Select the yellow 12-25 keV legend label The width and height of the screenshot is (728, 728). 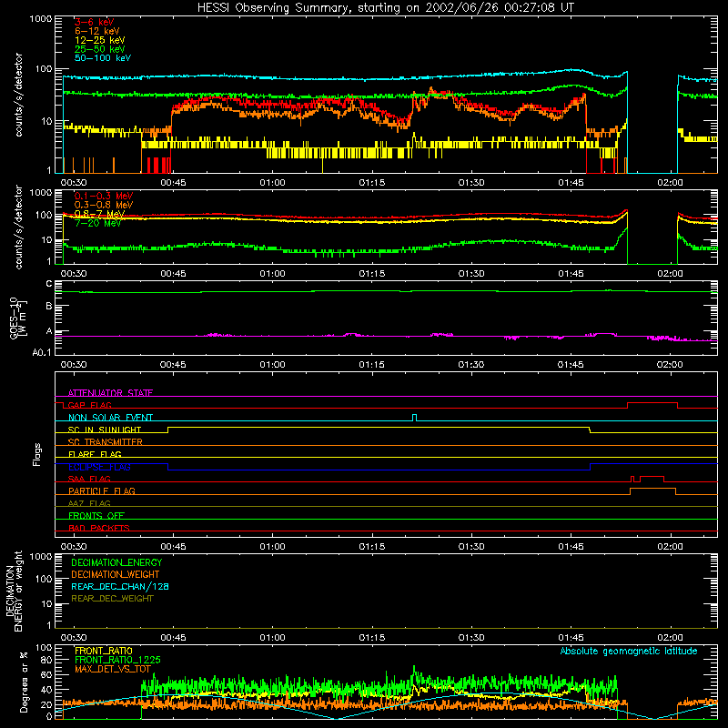click(100, 40)
